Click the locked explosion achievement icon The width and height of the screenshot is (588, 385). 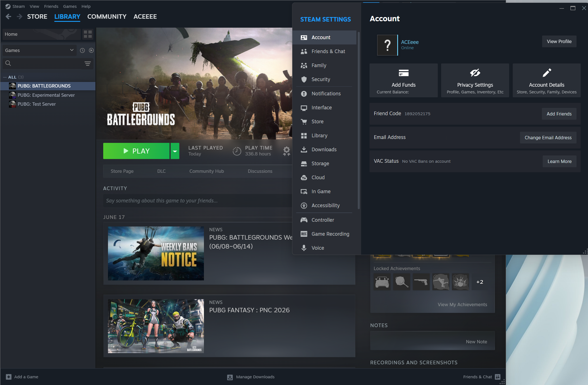click(x=460, y=282)
